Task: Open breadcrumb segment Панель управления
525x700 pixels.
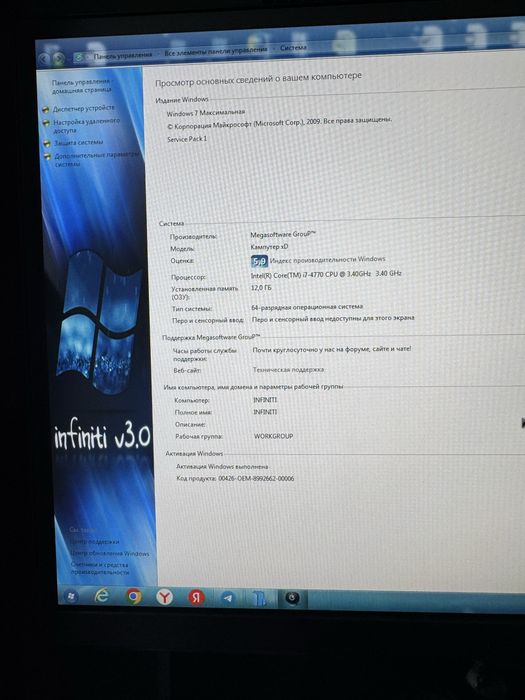Action: [122, 55]
